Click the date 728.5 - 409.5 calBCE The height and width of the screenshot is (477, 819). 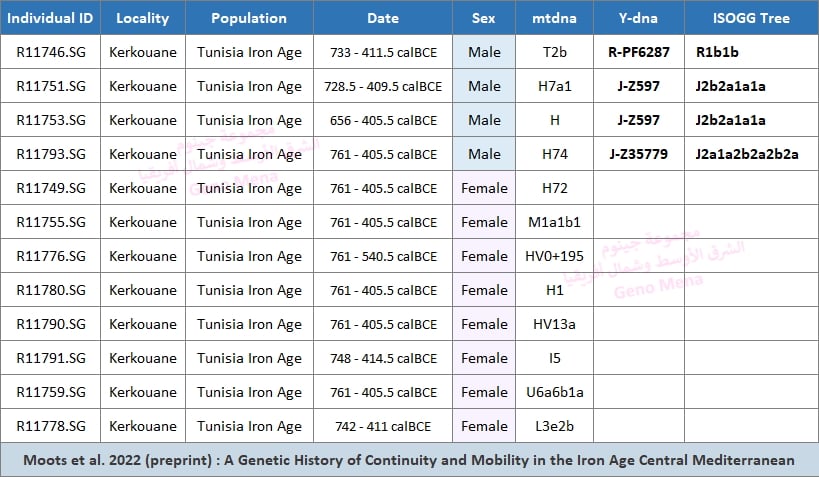(x=383, y=86)
